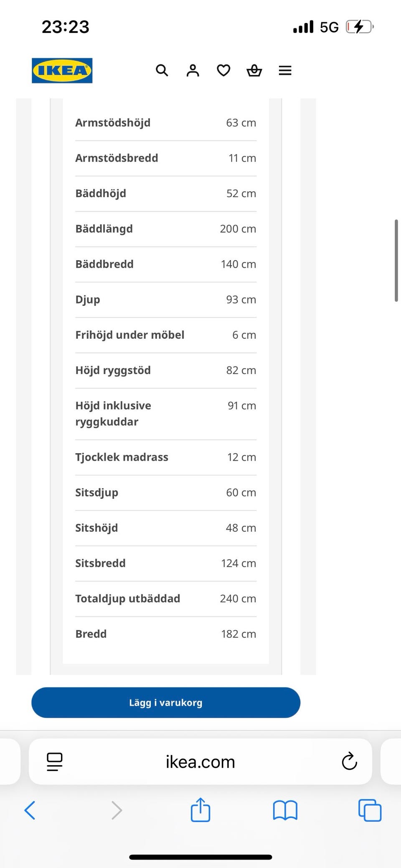Select the Bäddbredd measurement row

tap(166, 264)
